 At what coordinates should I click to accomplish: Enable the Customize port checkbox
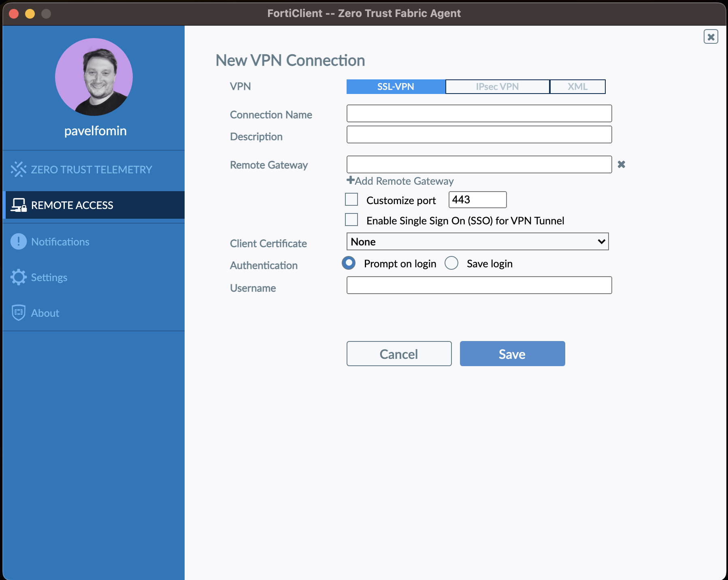click(351, 200)
